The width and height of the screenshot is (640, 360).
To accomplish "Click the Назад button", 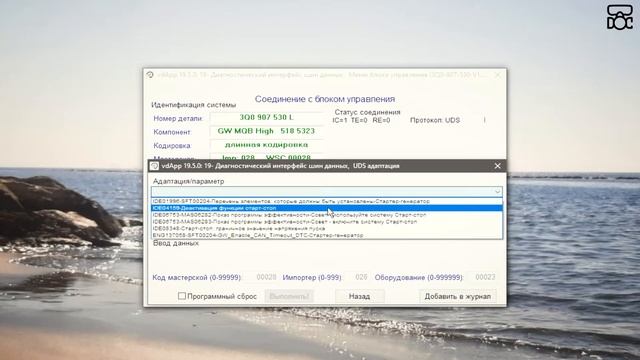I will click(359, 296).
